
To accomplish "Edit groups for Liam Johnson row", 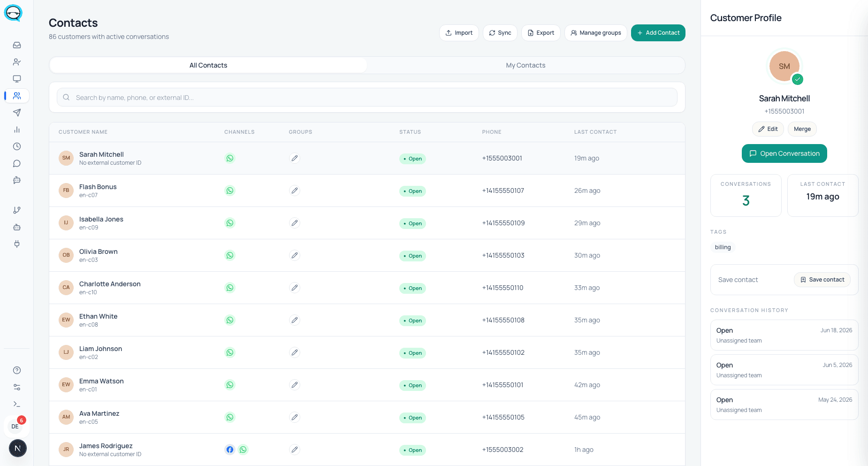I will (295, 352).
